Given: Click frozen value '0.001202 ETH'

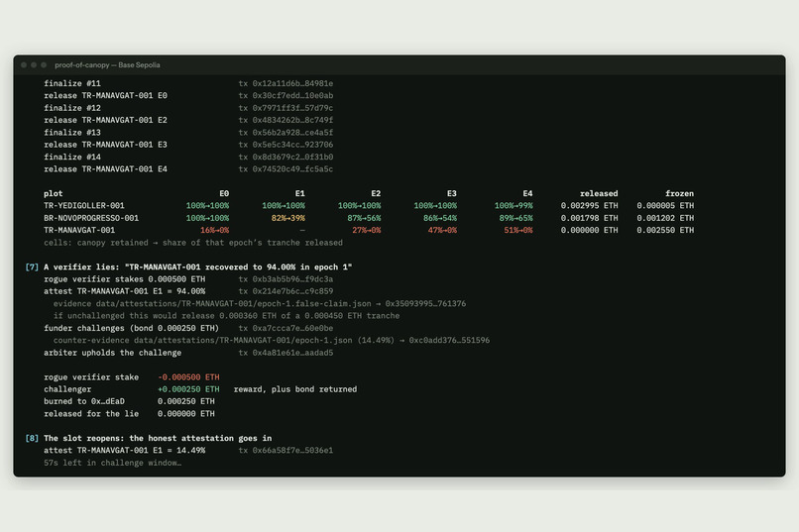Looking at the screenshot, I should coord(665,218).
